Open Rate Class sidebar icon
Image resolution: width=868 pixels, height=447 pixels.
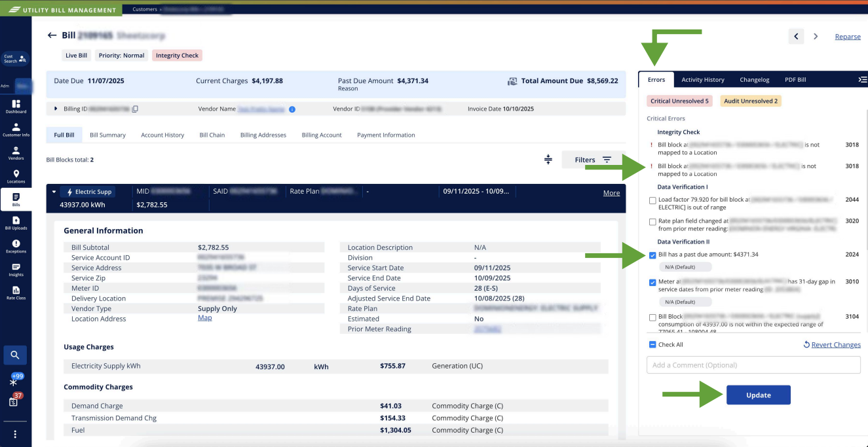point(16,293)
